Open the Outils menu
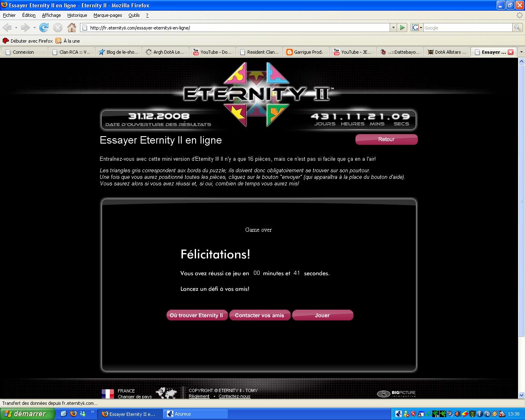 point(134,15)
